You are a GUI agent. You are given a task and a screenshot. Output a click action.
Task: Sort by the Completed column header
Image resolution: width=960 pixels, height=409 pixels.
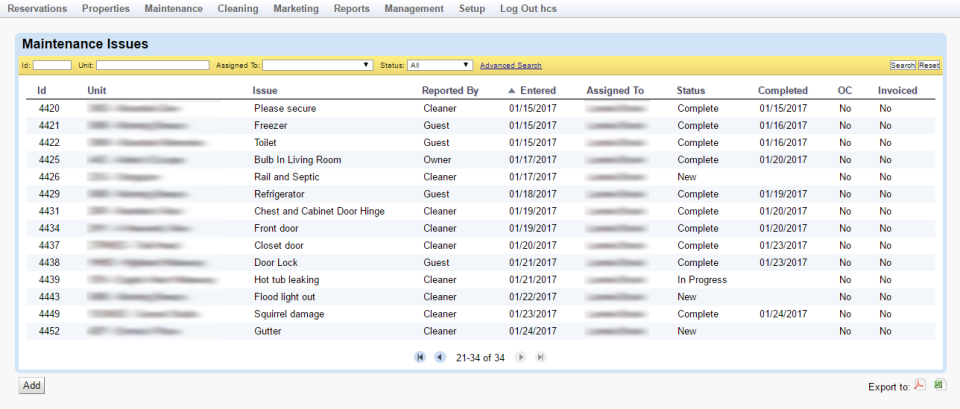[x=782, y=91]
